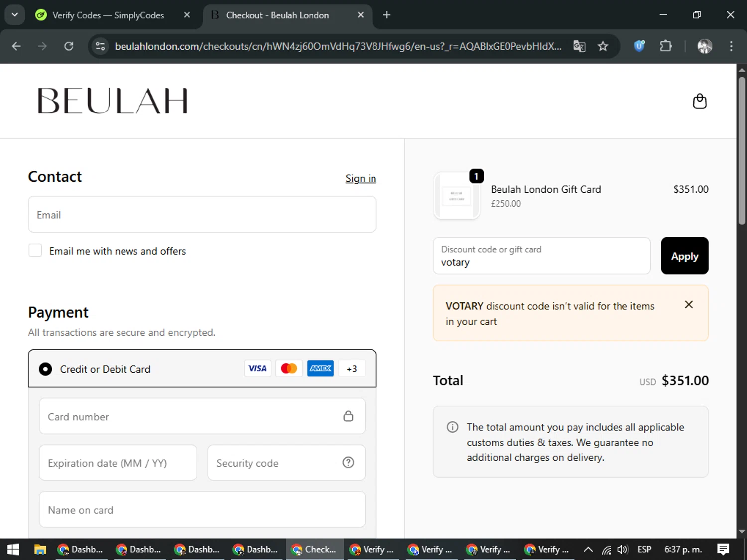This screenshot has width=747, height=560.
Task: Focus the Expiration date field
Action: pos(118,463)
